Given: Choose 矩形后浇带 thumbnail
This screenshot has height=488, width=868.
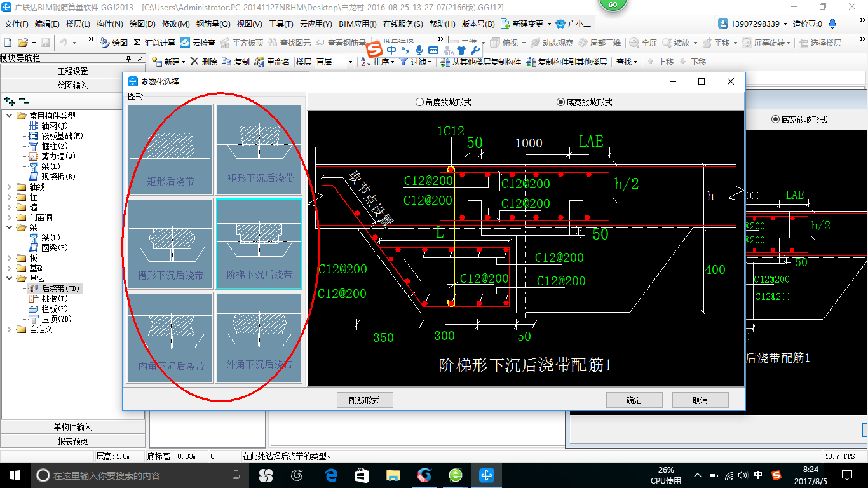Looking at the screenshot, I should 170,150.
